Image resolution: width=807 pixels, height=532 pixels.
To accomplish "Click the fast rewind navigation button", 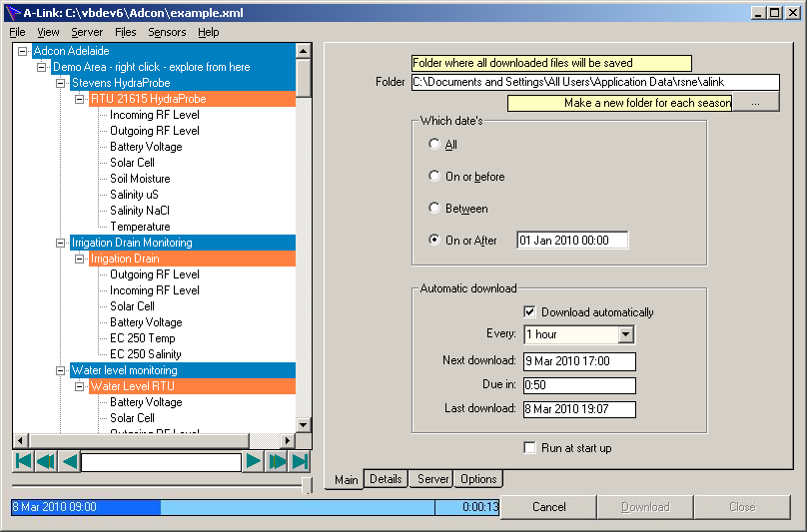I will point(46,461).
